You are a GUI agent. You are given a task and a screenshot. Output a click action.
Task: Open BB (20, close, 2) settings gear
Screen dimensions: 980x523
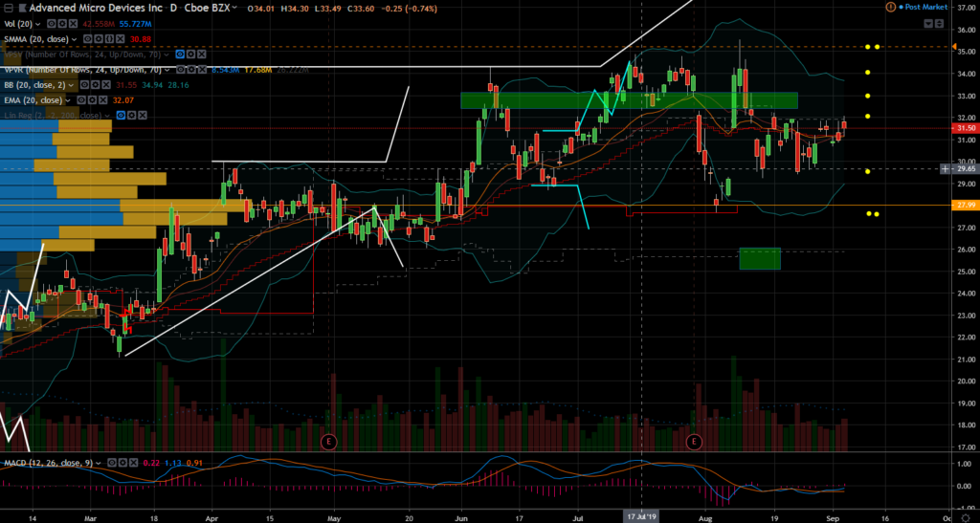coord(95,85)
